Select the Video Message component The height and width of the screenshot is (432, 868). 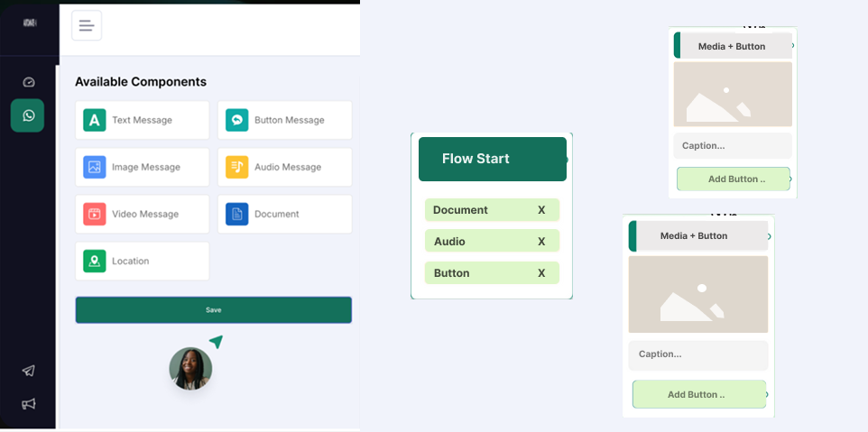point(142,214)
